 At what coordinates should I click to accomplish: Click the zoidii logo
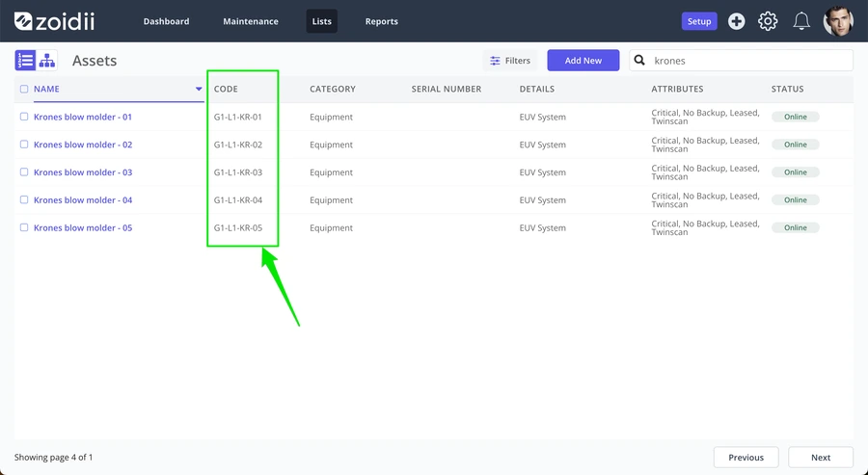point(54,21)
